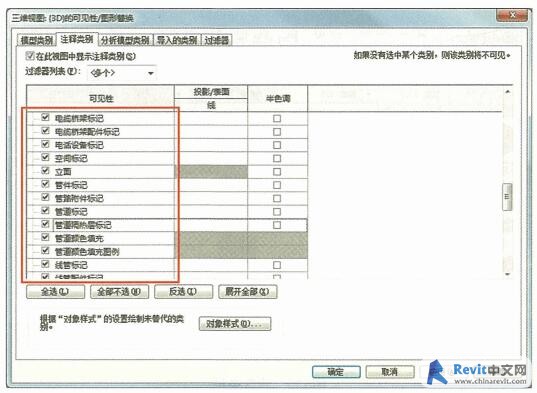Enable 半色调 for 线管标记 row
The image size is (537, 393).
(277, 265)
